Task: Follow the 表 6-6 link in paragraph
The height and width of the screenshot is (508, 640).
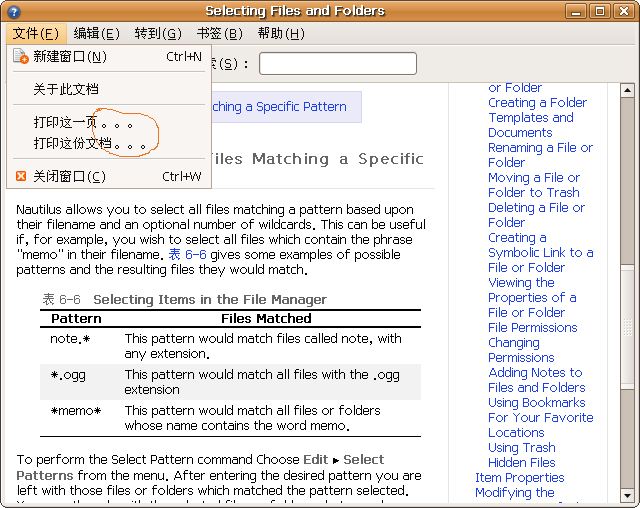Action: pos(188,255)
